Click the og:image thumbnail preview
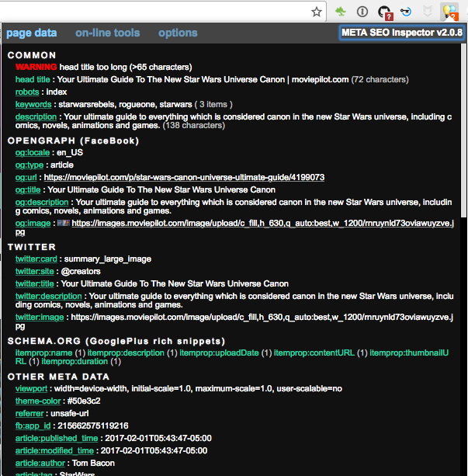 [64, 223]
